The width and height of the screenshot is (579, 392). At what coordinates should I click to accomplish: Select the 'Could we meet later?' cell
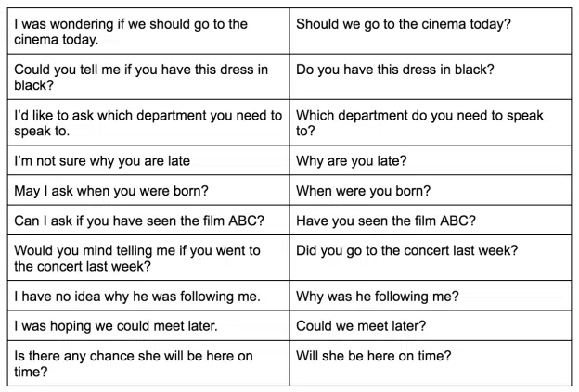click(361, 326)
